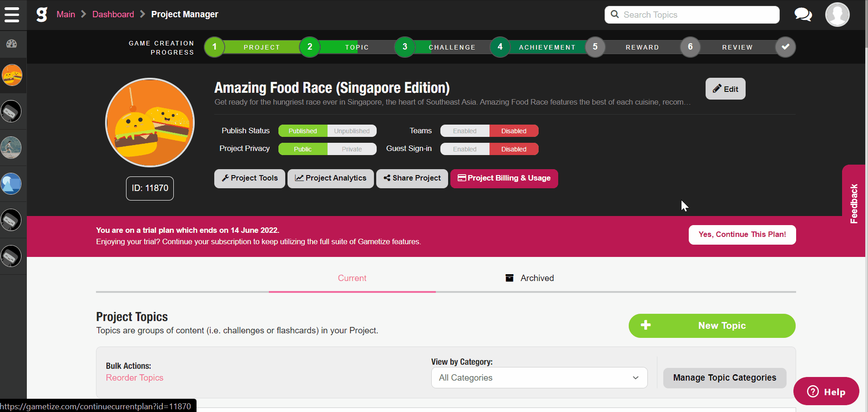The height and width of the screenshot is (412, 868).
Task: Click the TOPIC progress bar segment
Action: click(x=357, y=47)
